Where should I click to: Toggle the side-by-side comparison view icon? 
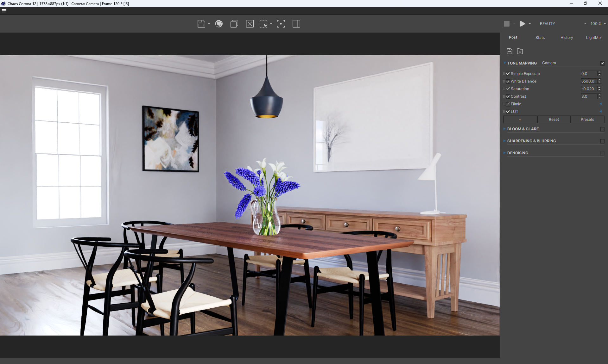pos(296,24)
